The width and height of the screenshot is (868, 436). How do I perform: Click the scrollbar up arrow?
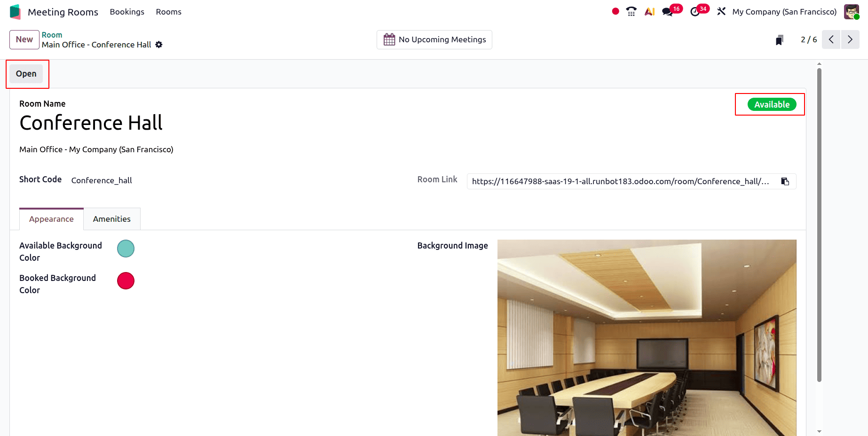coord(819,63)
